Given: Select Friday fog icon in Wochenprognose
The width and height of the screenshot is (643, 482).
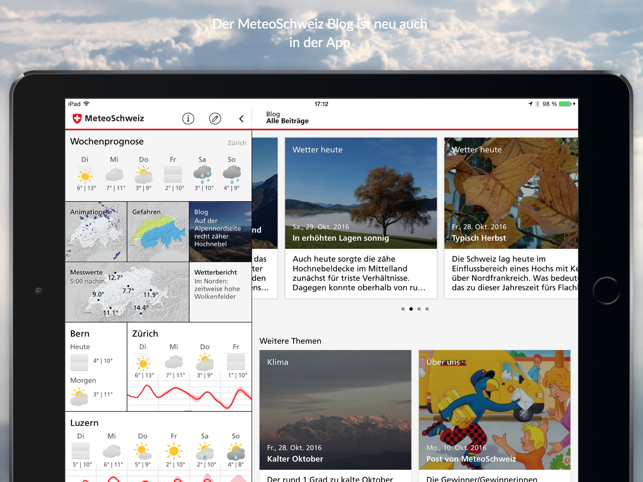Looking at the screenshot, I should coord(173,175).
